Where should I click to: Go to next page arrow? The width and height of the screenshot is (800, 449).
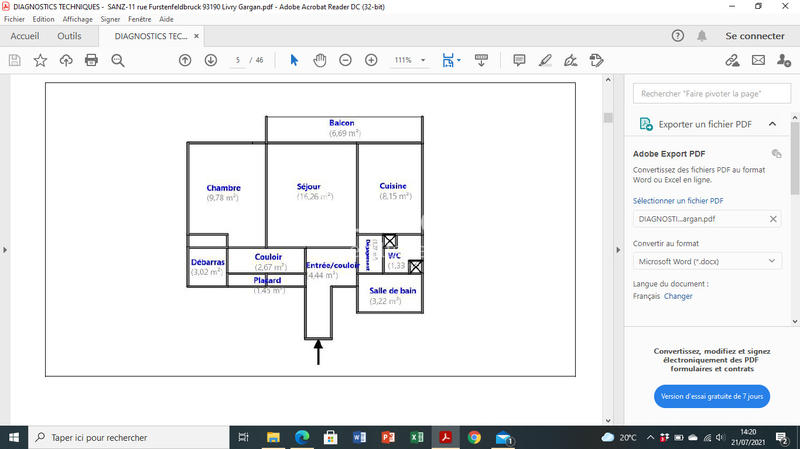(211, 60)
